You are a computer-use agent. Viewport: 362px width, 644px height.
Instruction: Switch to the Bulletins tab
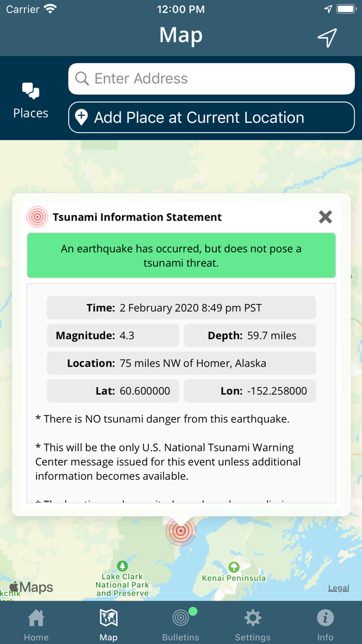tap(180, 623)
